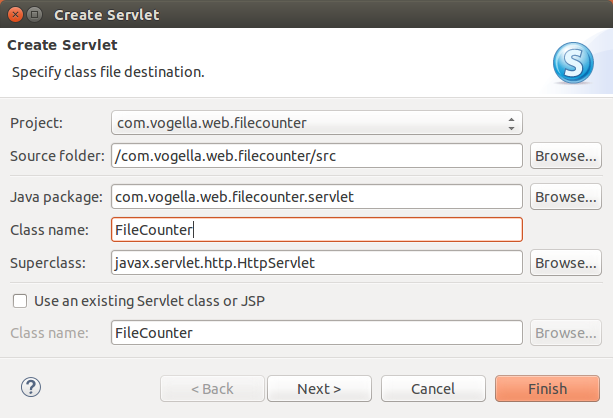The width and height of the screenshot is (613, 418).
Task: Browse for the Source folder
Action: tap(566, 156)
